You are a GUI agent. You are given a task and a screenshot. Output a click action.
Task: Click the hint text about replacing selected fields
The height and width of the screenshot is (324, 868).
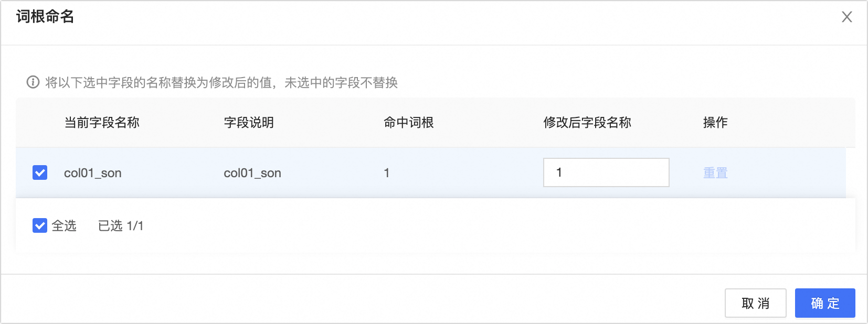coord(221,83)
